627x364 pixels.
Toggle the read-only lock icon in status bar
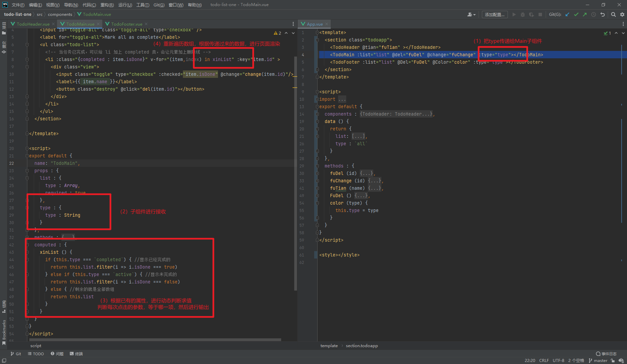point(613,361)
